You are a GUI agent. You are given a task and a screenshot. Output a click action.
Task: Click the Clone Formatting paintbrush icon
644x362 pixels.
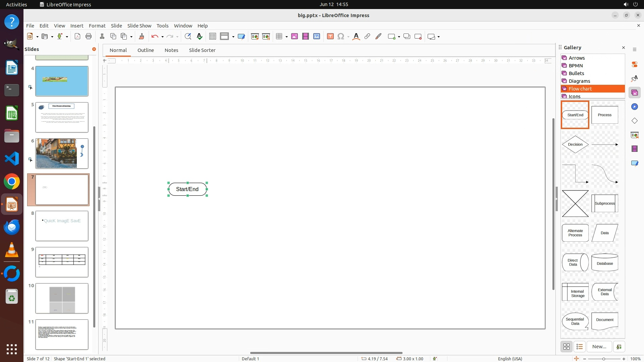click(142, 37)
